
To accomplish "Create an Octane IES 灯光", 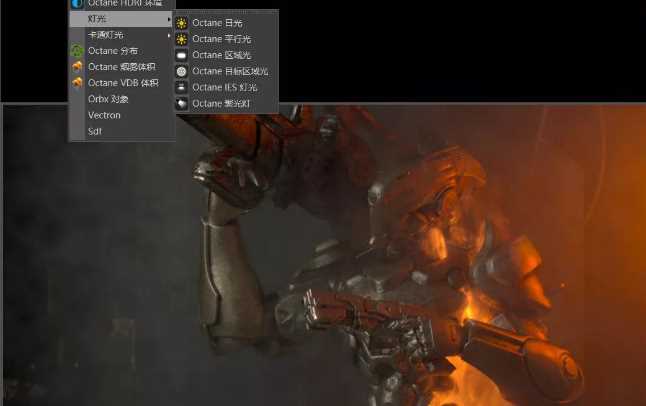I will (x=226, y=87).
